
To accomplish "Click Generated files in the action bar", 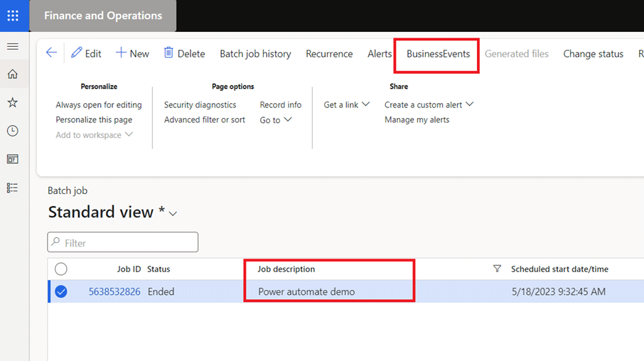I will (x=516, y=54).
